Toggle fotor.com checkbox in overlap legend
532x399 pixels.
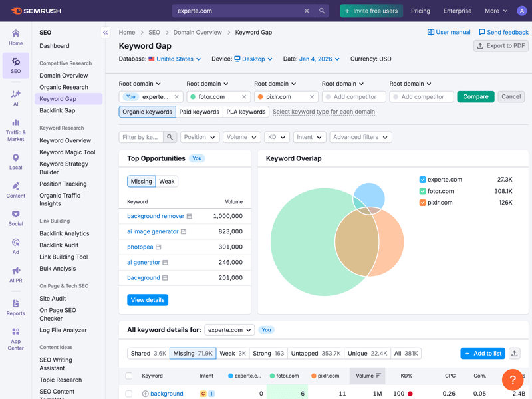422,191
